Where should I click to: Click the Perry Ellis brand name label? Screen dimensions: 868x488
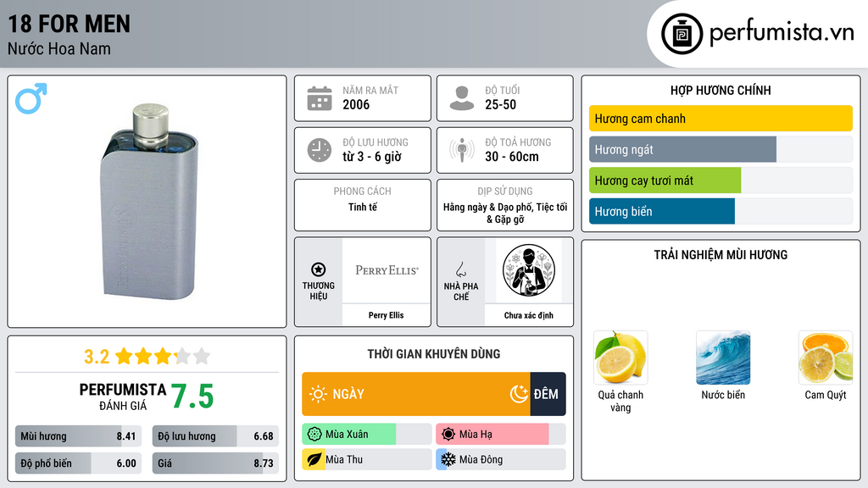click(x=386, y=315)
